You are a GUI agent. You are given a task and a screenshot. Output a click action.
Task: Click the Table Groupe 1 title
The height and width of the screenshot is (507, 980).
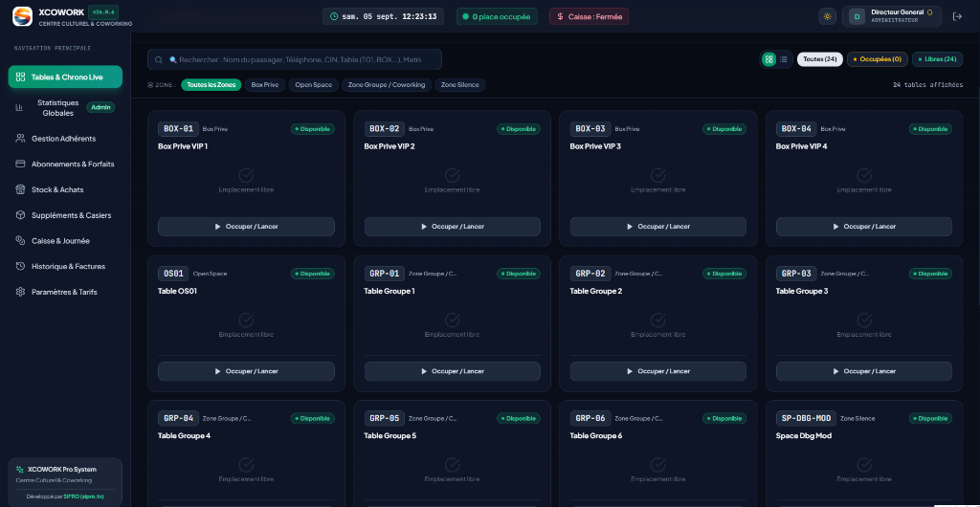[x=390, y=291]
